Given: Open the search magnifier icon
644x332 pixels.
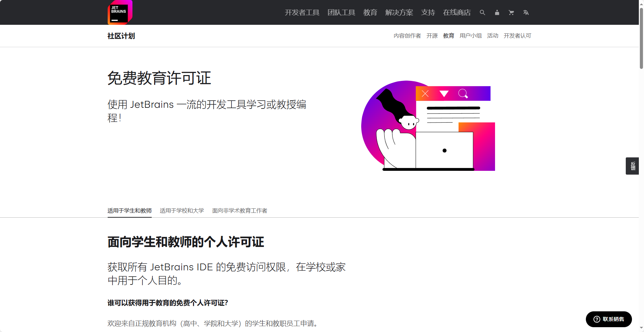Looking at the screenshot, I should pos(482,12).
